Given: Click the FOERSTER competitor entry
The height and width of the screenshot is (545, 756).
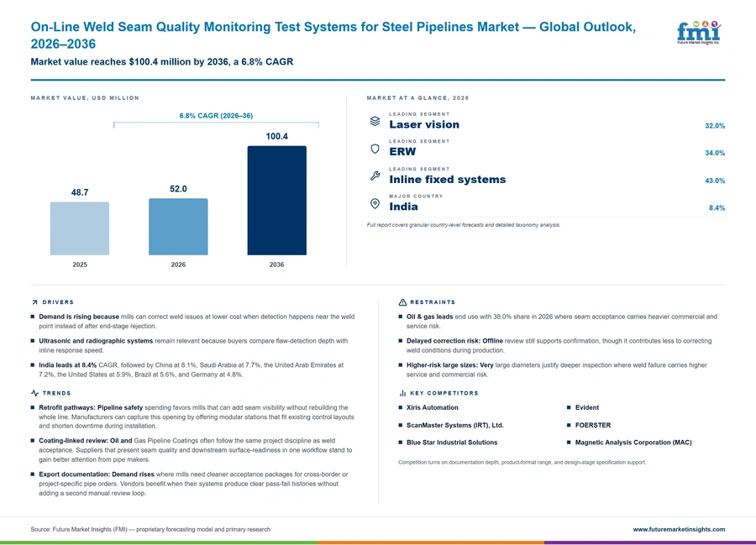Looking at the screenshot, I should click(592, 425).
